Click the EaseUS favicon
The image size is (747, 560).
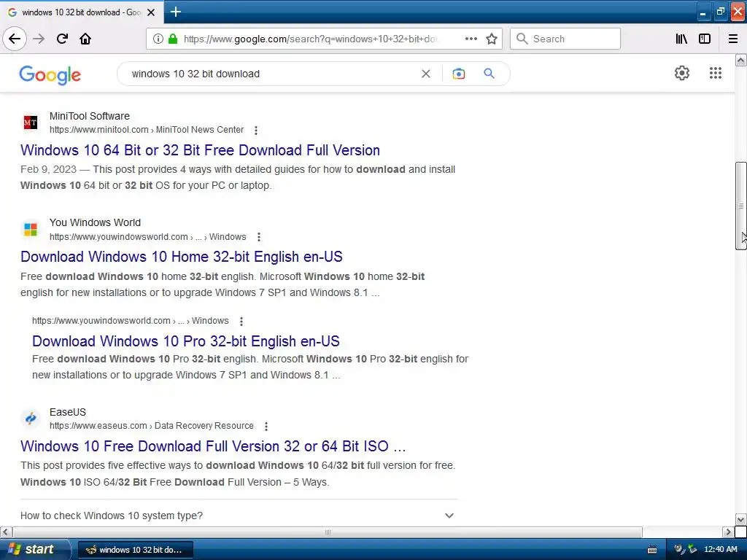click(31, 419)
